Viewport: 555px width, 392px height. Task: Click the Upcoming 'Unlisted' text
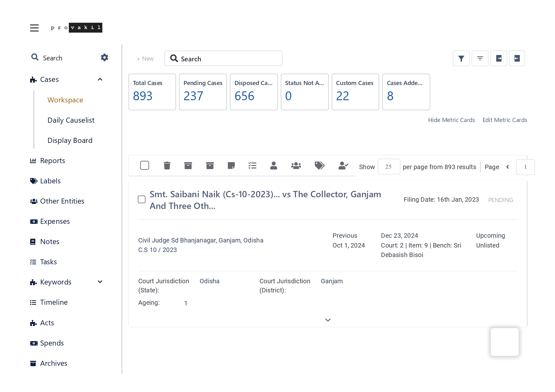pyautogui.click(x=488, y=245)
